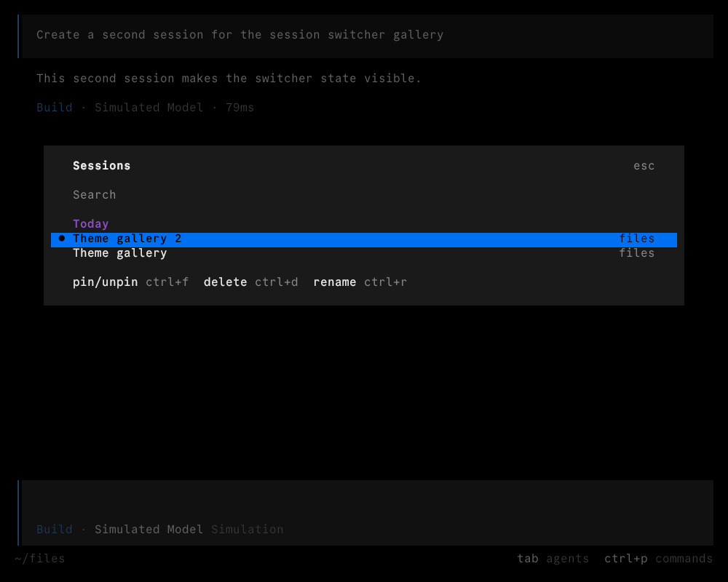Focus the empty prompt input area
The image size is (728, 582).
coord(367,502)
